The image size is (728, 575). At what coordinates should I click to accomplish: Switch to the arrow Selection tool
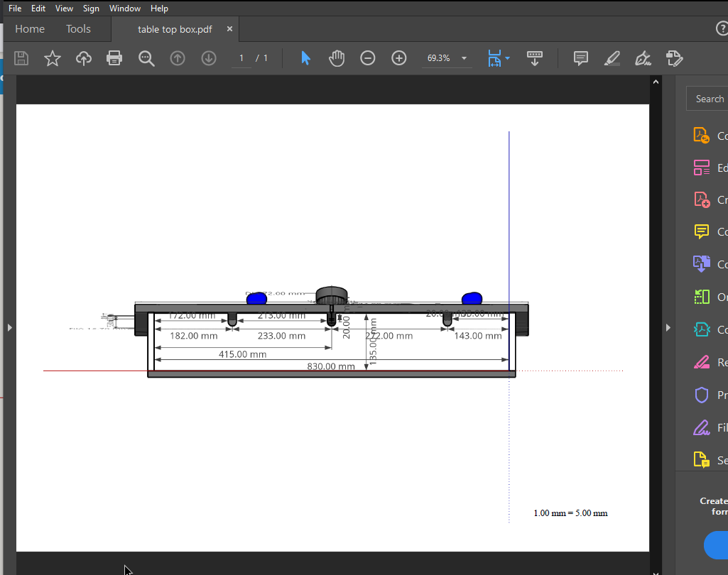305,58
